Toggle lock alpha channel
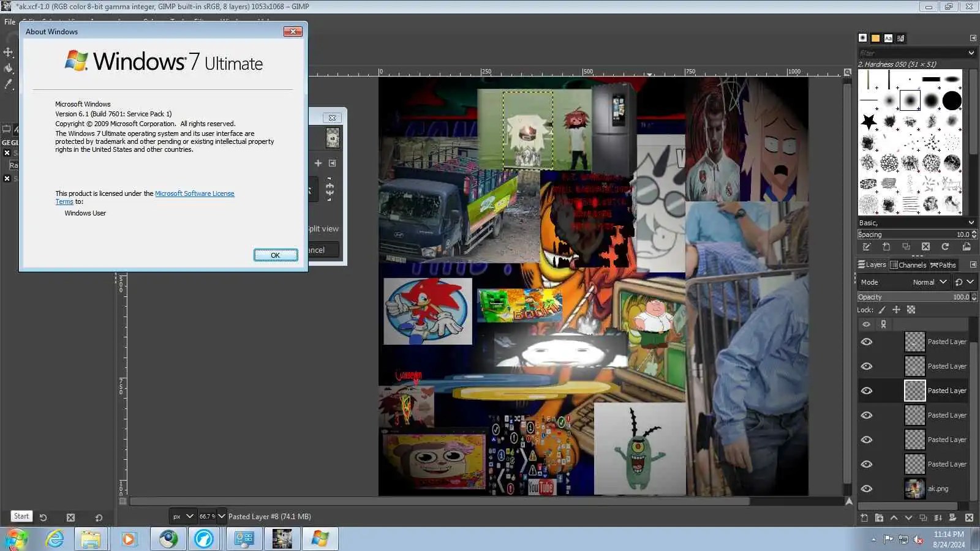980x551 pixels. coord(911,310)
